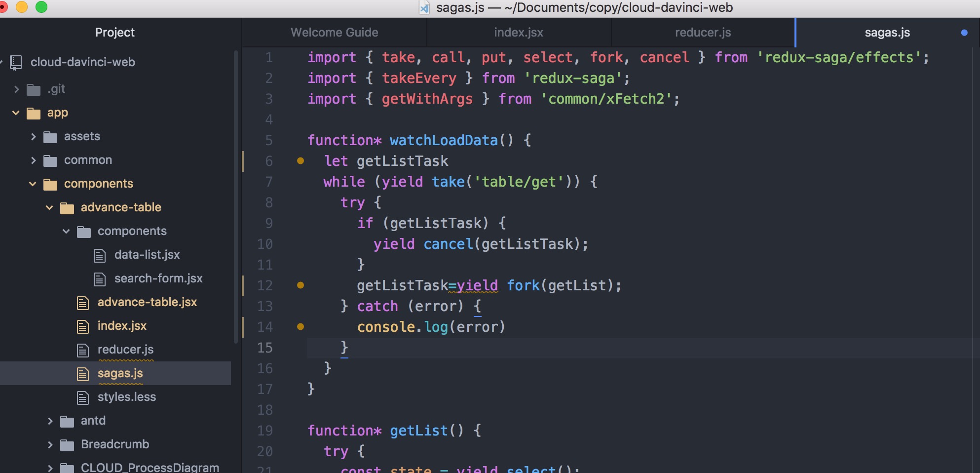Image resolution: width=980 pixels, height=473 pixels.
Task: Expand the assets folder chevron
Action: click(33, 137)
